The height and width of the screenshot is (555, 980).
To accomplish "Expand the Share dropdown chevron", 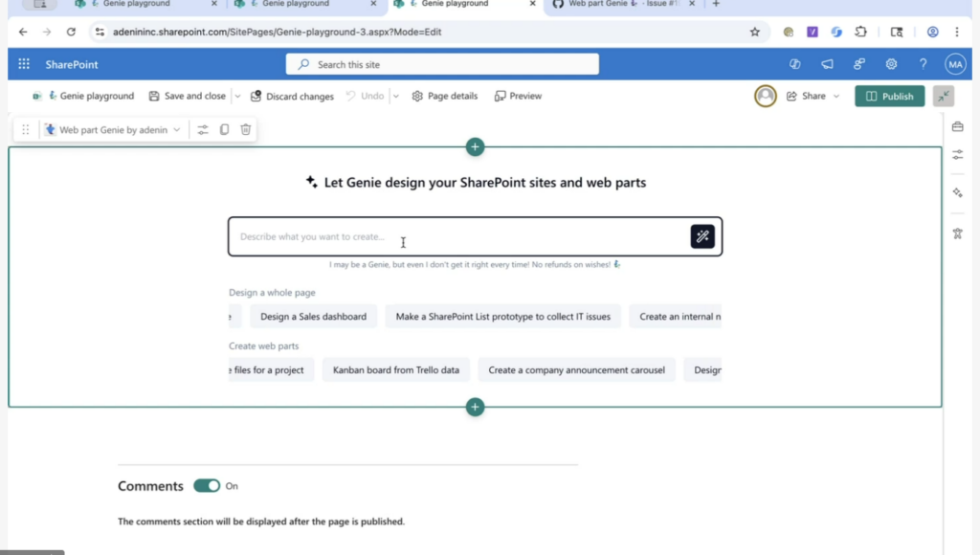I will point(836,97).
